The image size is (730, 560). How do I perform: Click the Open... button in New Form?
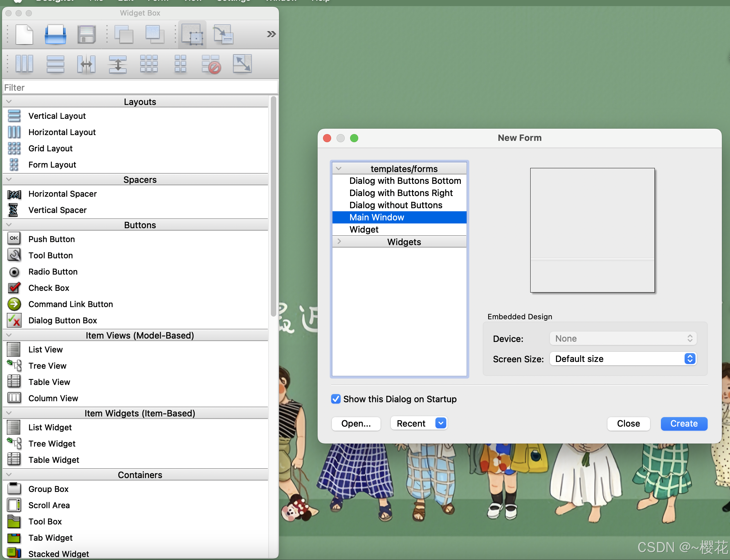(356, 424)
